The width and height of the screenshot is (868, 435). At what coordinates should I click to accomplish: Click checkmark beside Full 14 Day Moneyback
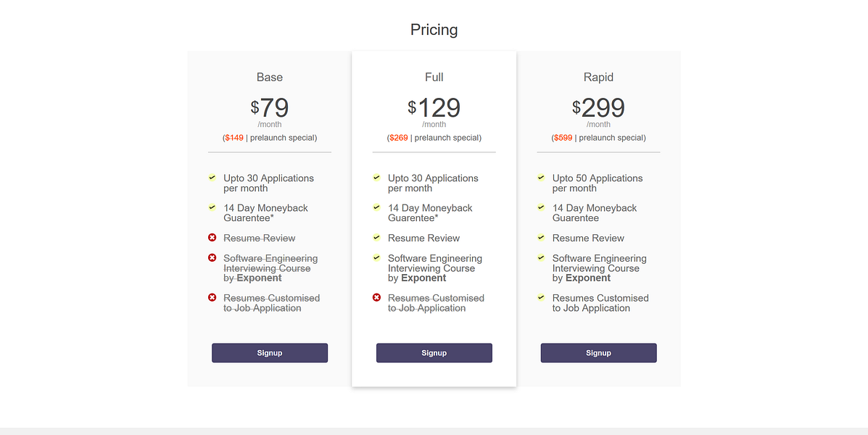pyautogui.click(x=376, y=207)
